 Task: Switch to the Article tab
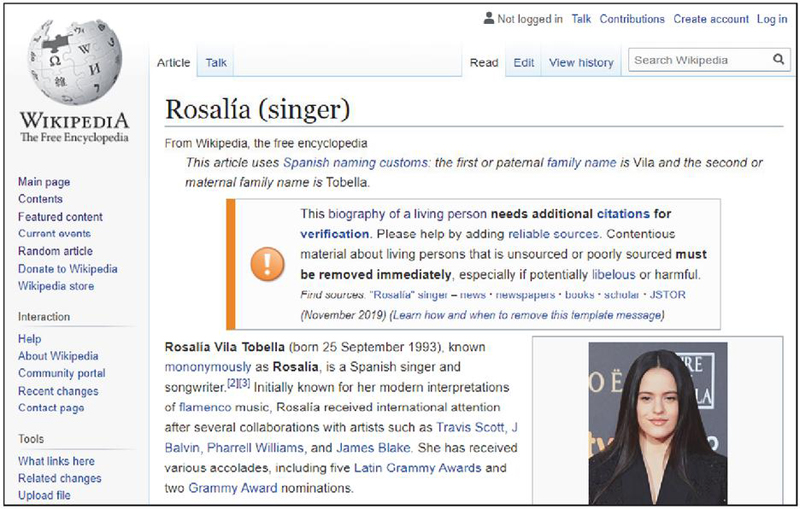click(x=173, y=63)
